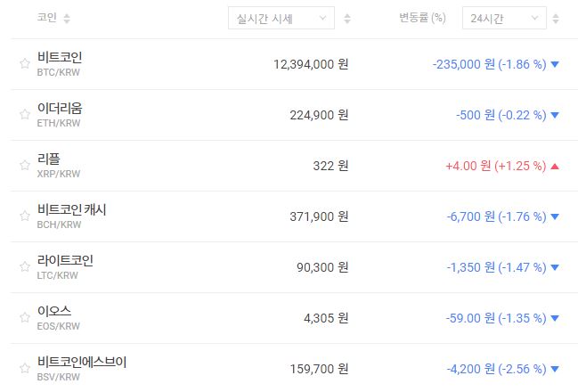Click Ripple's red up-triangle indicator
The image size is (578, 392).
pyautogui.click(x=555, y=166)
